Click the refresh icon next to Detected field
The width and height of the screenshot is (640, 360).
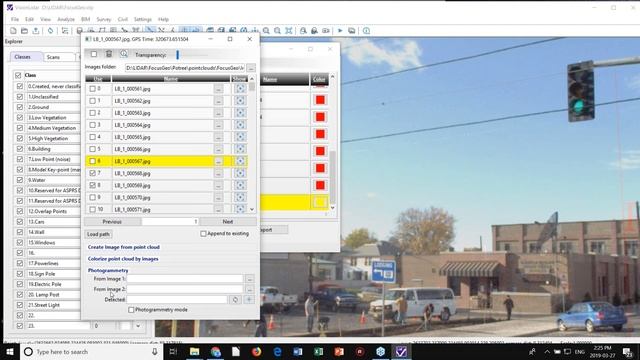235,300
